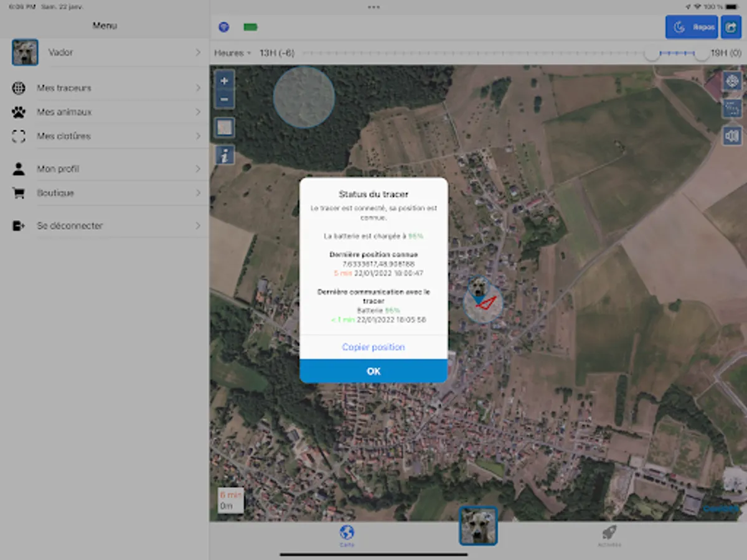This screenshot has height=560, width=747.
Task: Click the speaker sound button on map
Action: point(732,136)
